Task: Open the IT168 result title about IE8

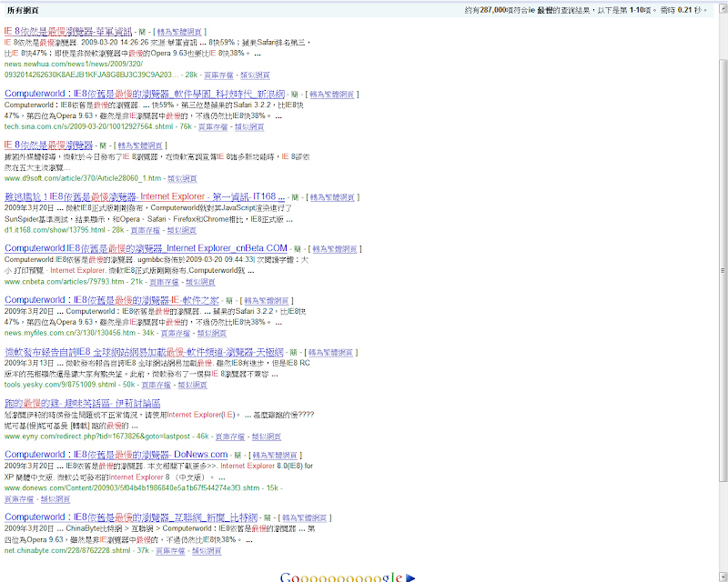Action: click(145, 196)
